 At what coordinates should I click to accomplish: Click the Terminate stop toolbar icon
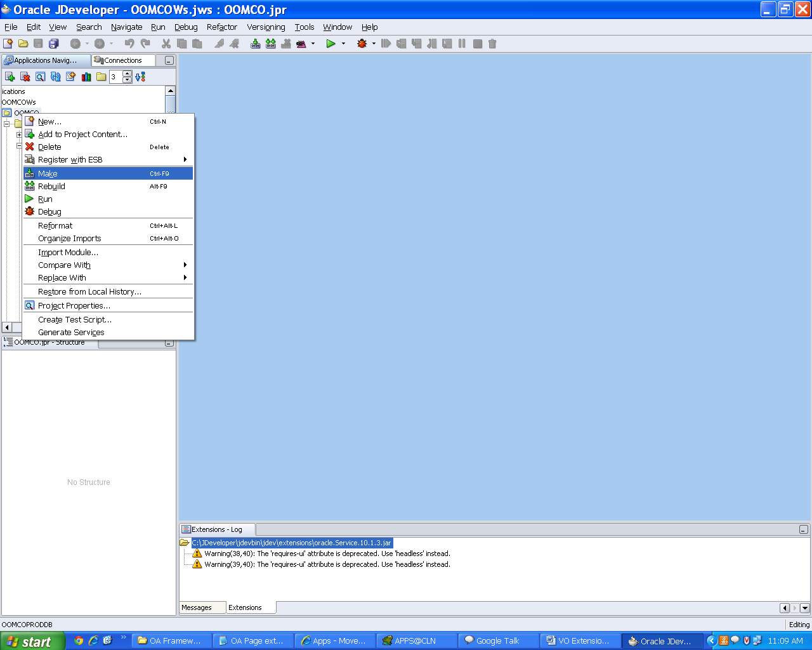(x=478, y=44)
